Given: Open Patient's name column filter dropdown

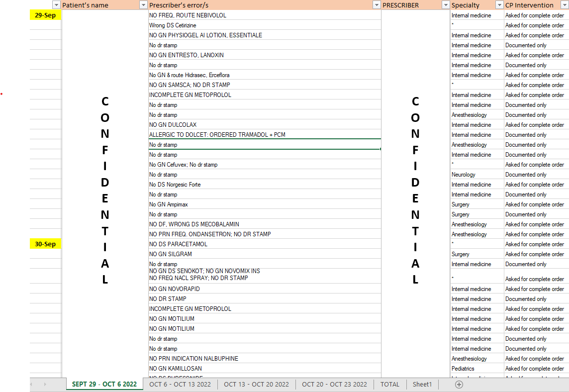Looking at the screenshot, I should pyautogui.click(x=143, y=5).
